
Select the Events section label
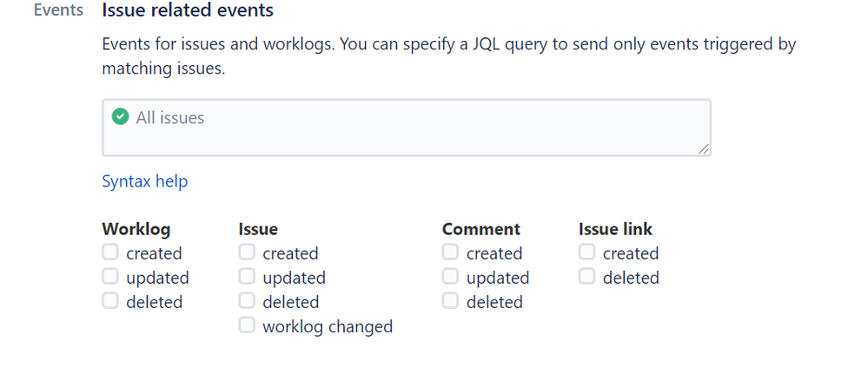click(59, 10)
